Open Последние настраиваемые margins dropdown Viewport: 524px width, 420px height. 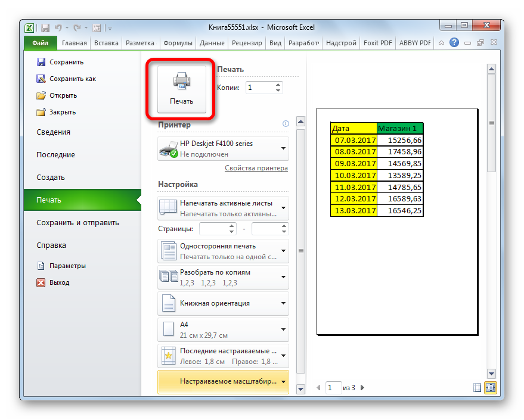pyautogui.click(x=223, y=356)
